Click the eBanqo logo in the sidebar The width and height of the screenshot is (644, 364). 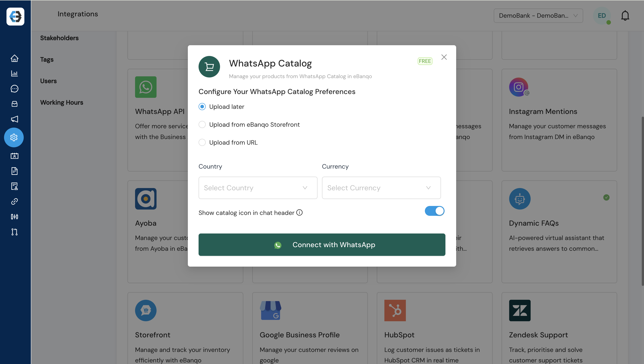15,17
